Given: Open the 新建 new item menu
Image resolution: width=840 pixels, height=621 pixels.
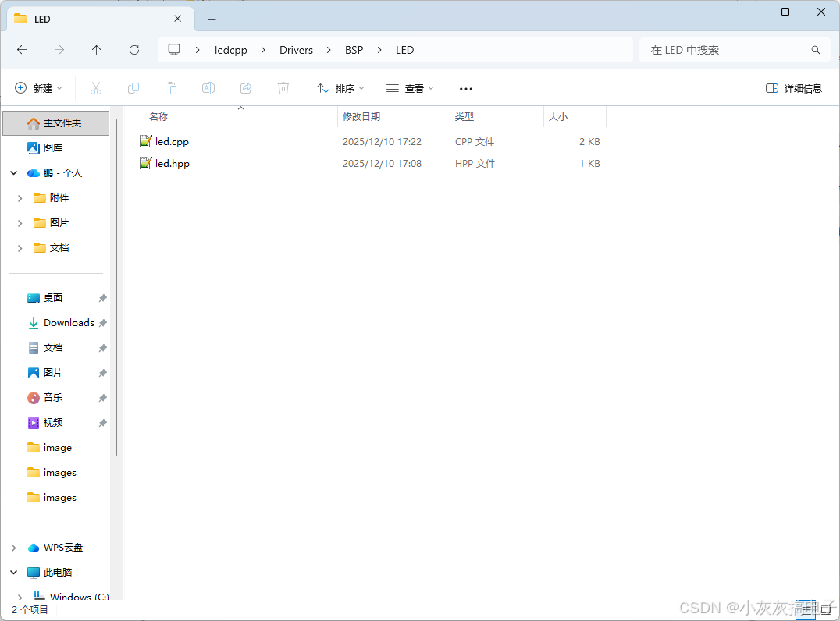Looking at the screenshot, I should point(37,88).
